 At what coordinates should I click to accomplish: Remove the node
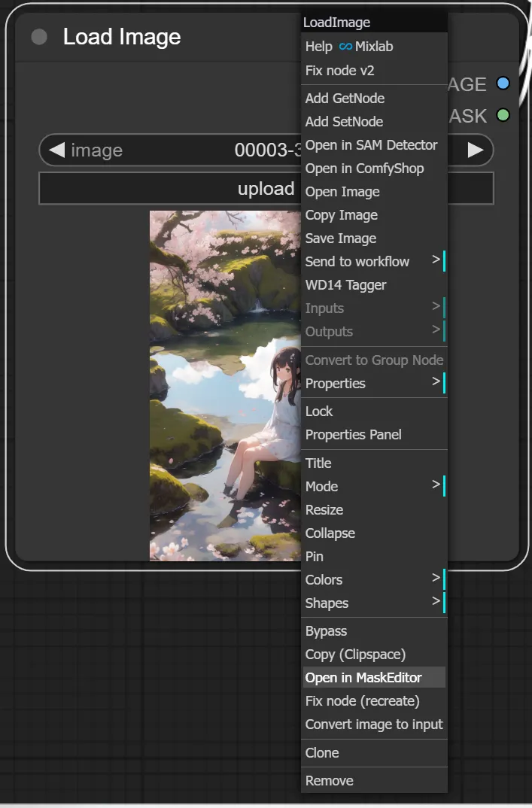pos(374,781)
